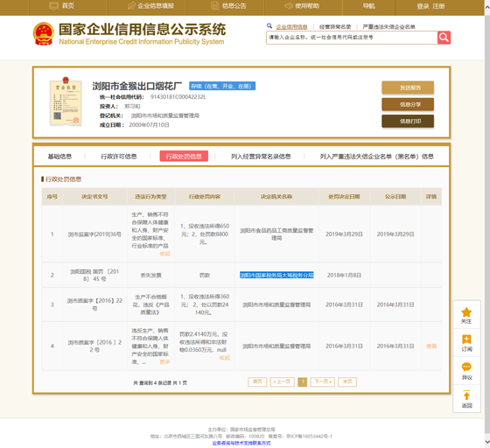Open the business license thumbnail
This screenshot has width=490, height=448.
tap(66, 101)
